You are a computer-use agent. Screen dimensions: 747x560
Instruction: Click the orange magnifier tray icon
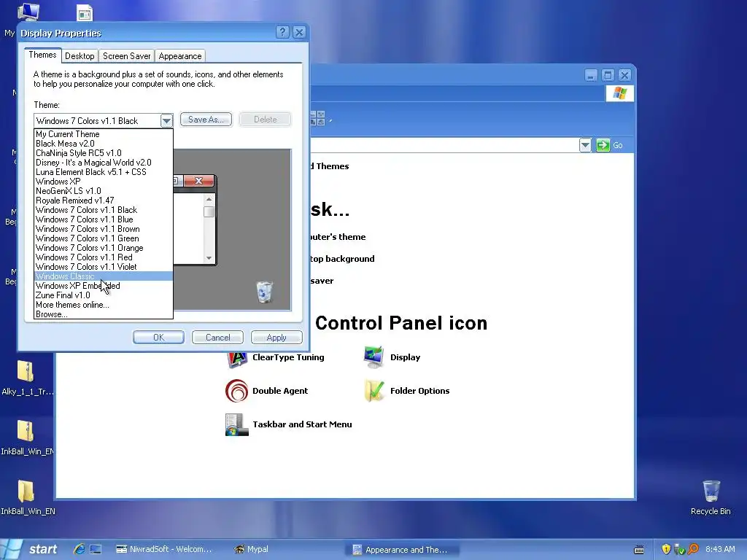point(693,549)
